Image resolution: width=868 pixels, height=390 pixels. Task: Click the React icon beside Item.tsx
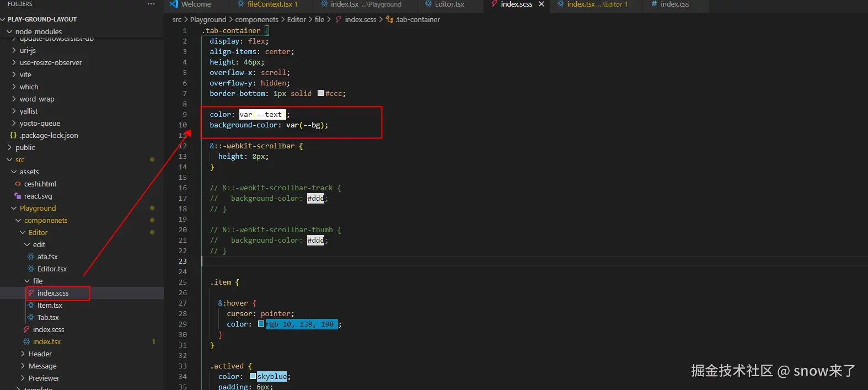click(x=31, y=305)
